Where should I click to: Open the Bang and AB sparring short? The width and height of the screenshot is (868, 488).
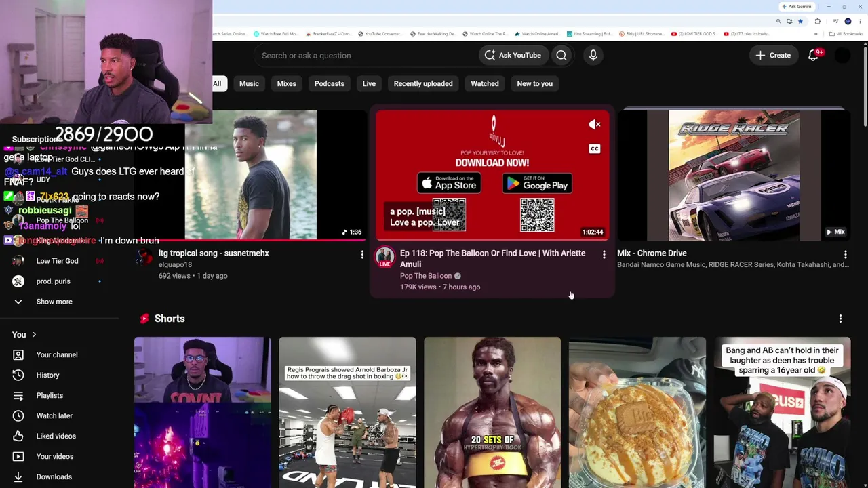point(783,412)
